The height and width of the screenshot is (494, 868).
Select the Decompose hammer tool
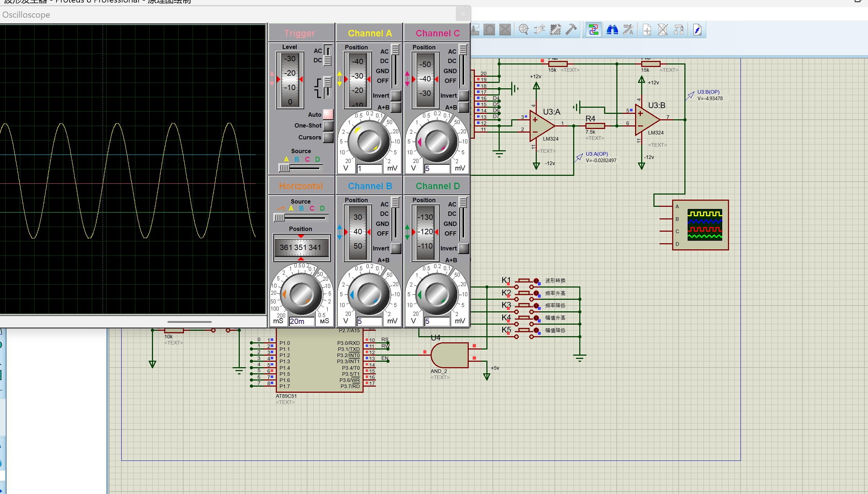[571, 30]
